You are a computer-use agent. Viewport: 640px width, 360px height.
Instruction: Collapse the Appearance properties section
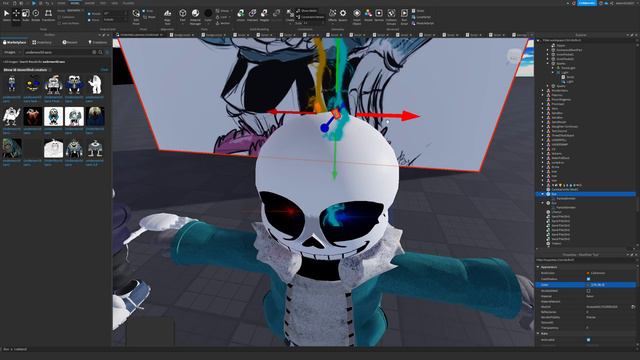coord(538,267)
